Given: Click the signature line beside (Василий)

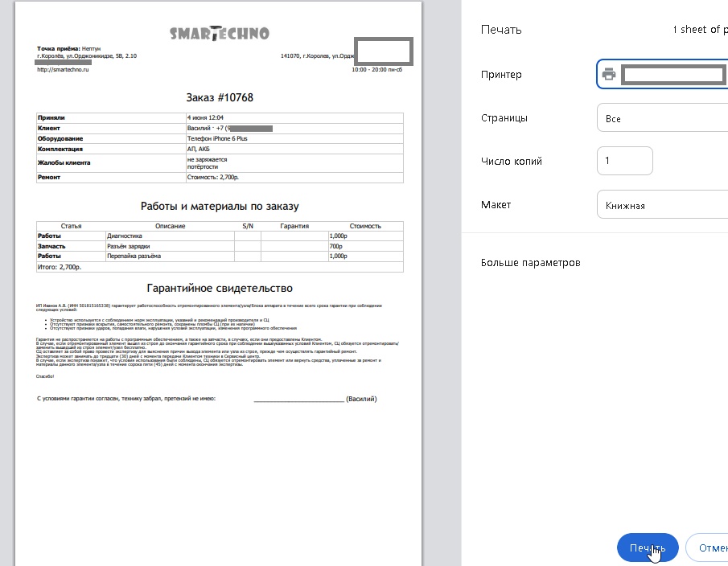Looking at the screenshot, I should [x=298, y=399].
